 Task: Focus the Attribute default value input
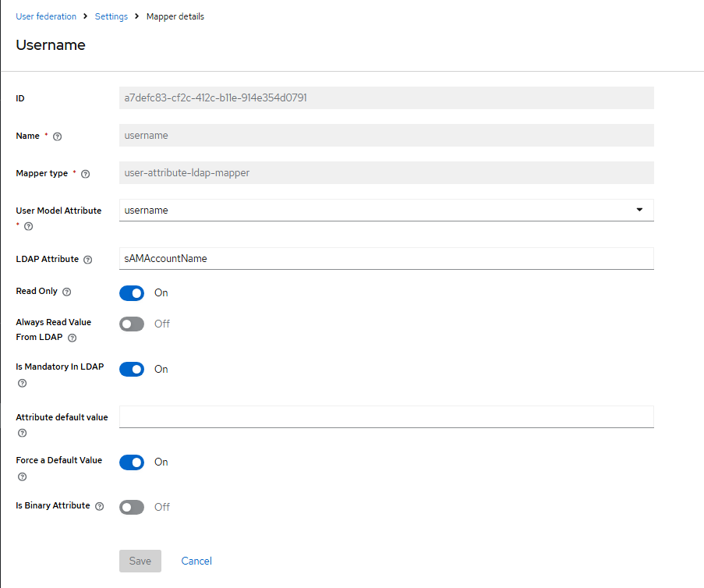click(x=386, y=417)
